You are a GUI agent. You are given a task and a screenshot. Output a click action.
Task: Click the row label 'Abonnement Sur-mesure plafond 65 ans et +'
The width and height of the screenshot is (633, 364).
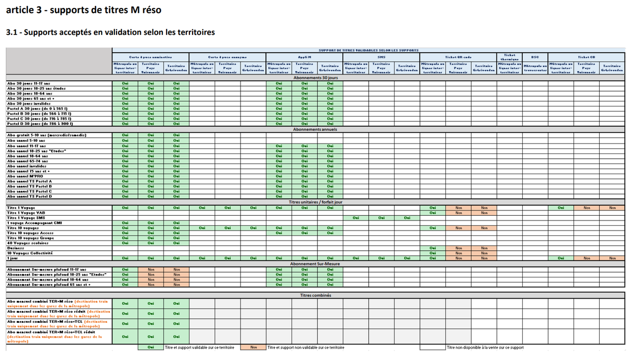[48, 284]
